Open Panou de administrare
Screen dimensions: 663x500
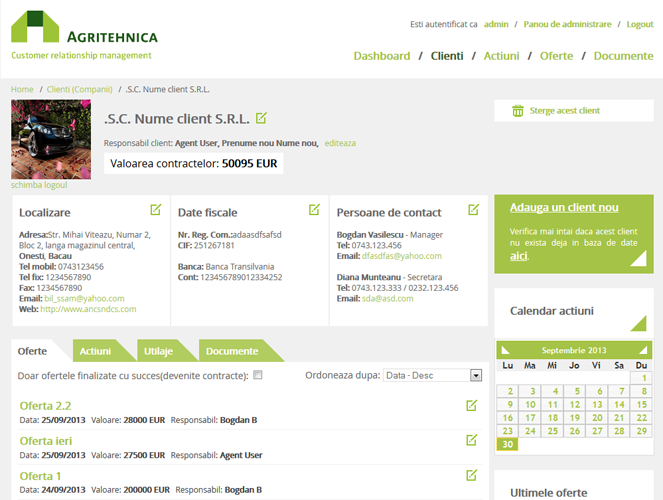tap(567, 24)
